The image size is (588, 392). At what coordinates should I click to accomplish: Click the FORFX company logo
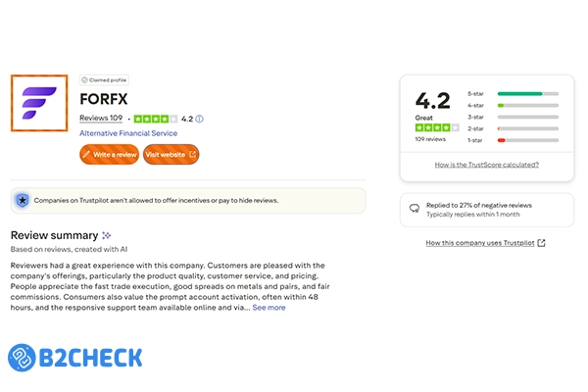pos(39,103)
